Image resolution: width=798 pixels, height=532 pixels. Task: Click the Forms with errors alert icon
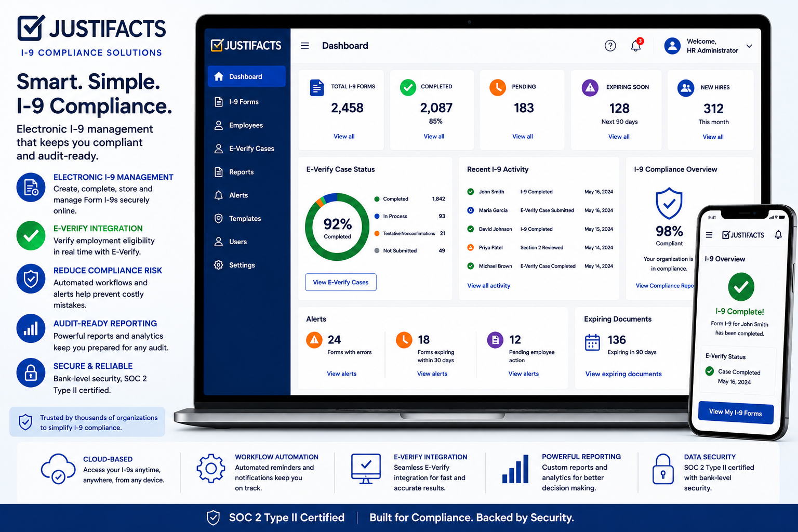pyautogui.click(x=314, y=340)
